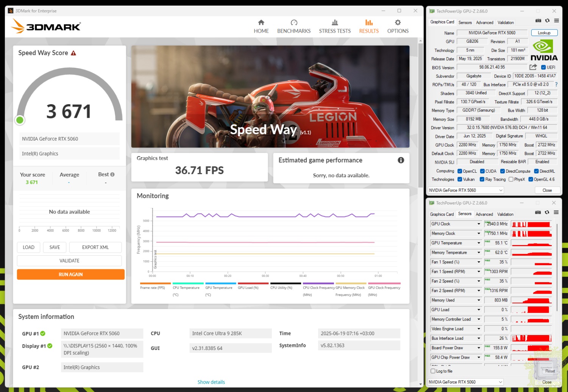Click the BIOS export share icon in GPU-Z
Screen dimensions: 568x392
tap(533, 67)
